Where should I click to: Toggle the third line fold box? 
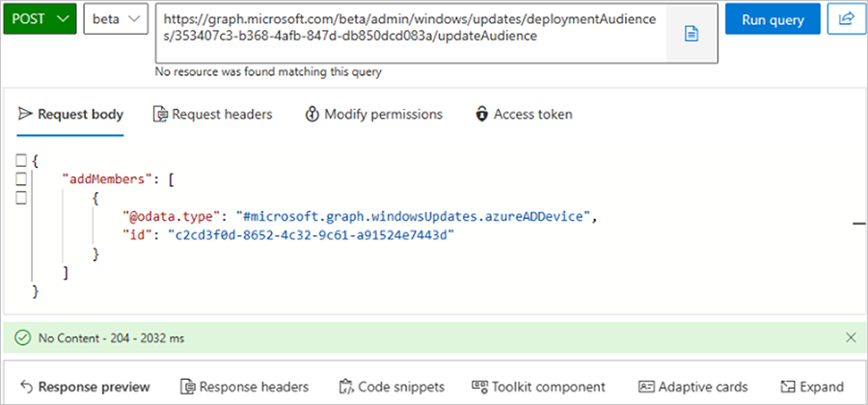pyautogui.click(x=21, y=198)
